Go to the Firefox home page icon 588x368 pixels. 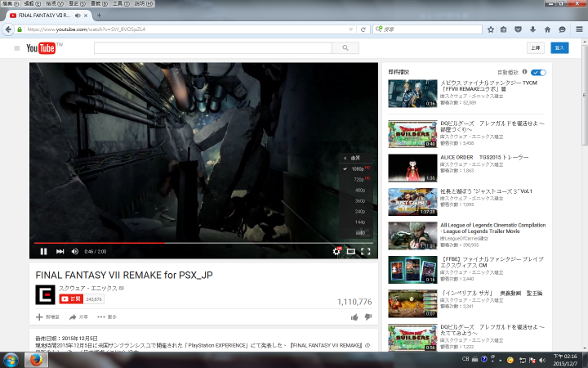coord(547,29)
